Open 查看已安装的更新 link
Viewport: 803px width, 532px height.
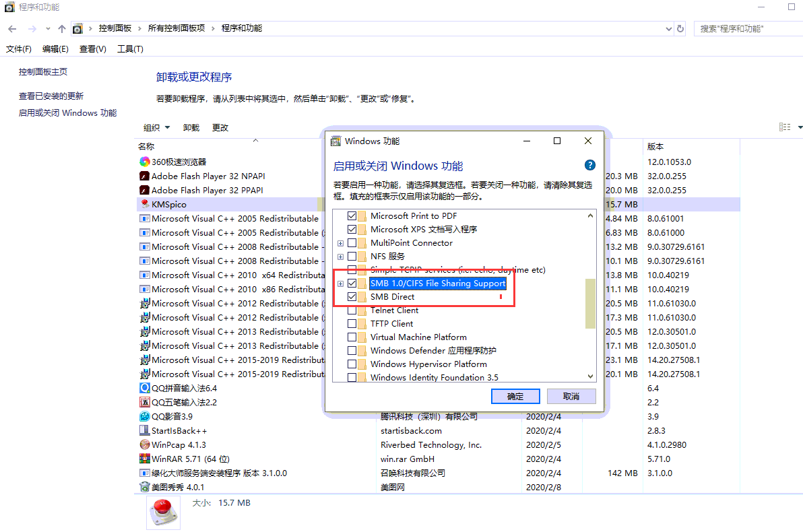click(51, 96)
